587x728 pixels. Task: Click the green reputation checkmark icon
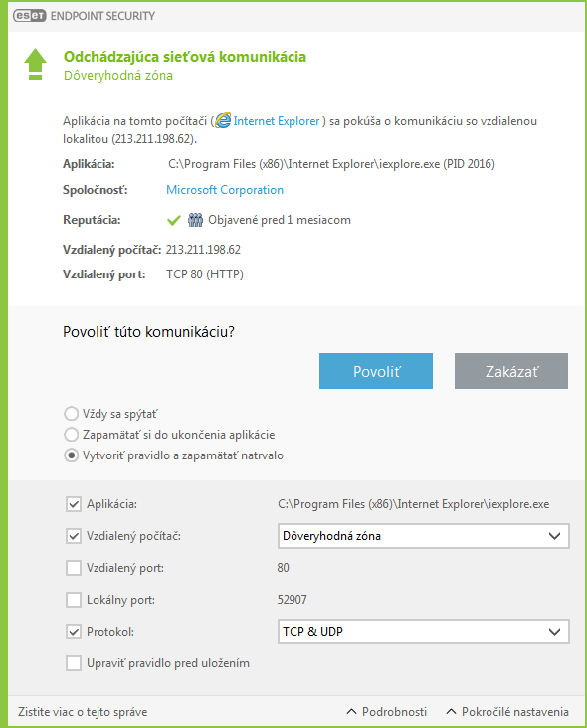click(174, 220)
